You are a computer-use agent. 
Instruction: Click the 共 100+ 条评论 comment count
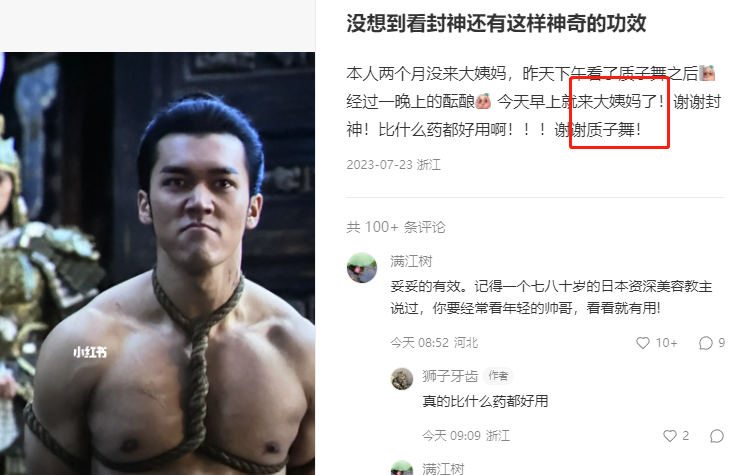[x=396, y=227]
